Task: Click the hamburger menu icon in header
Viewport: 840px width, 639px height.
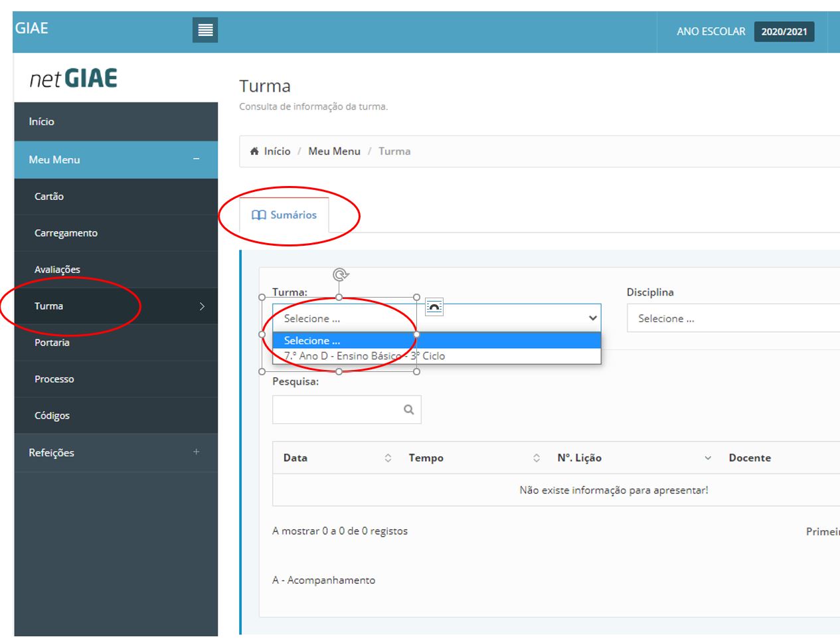Action: point(205,30)
